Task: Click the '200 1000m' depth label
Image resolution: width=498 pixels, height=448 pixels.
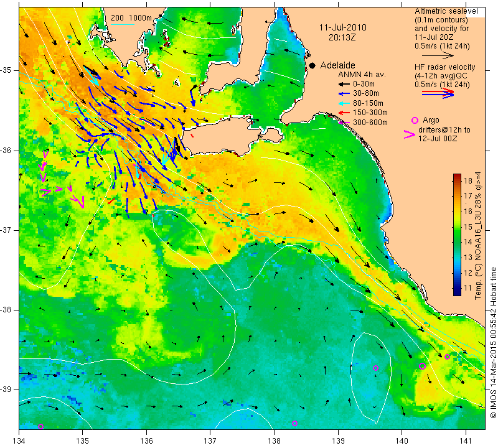Action: [131, 18]
